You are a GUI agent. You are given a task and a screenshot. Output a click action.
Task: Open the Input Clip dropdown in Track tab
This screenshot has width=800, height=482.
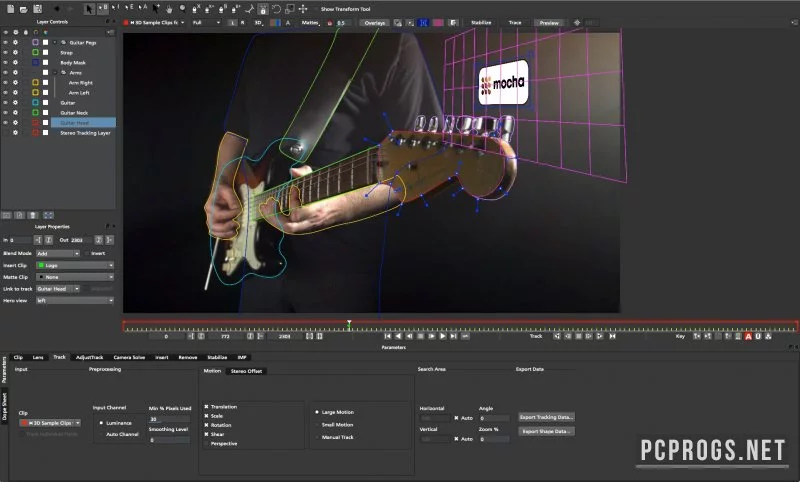pyautogui.click(x=50, y=423)
